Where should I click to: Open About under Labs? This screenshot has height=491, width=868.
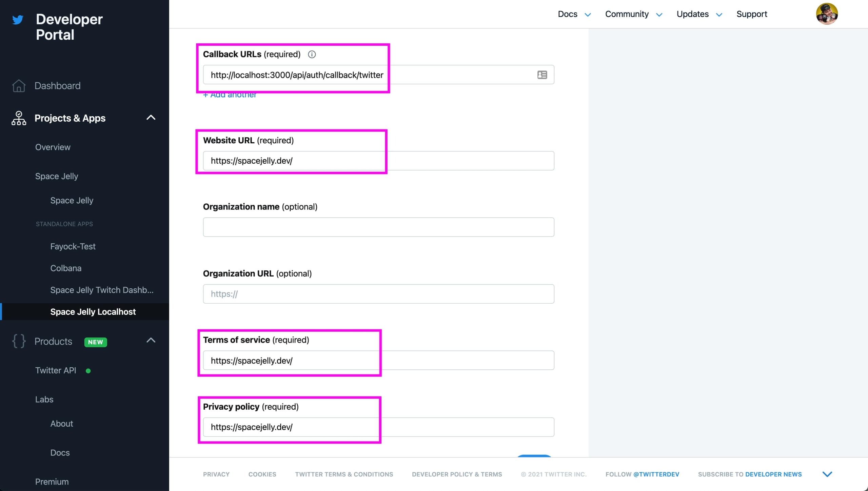(61, 424)
